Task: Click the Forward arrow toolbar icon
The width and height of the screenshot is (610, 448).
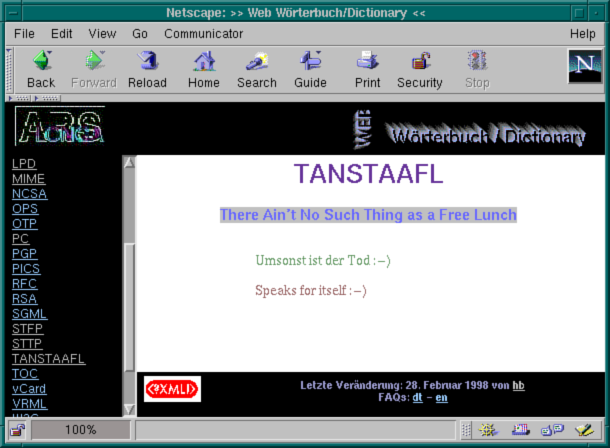Action: click(93, 61)
